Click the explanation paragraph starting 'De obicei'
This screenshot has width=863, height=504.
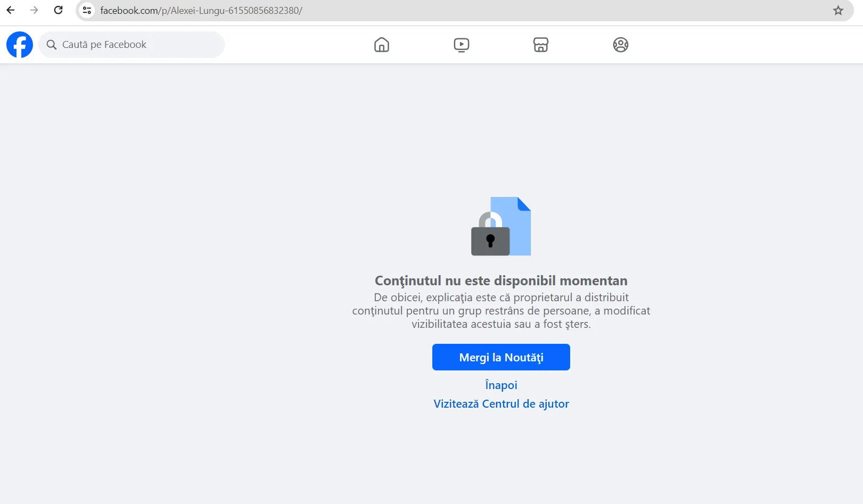tap(501, 311)
